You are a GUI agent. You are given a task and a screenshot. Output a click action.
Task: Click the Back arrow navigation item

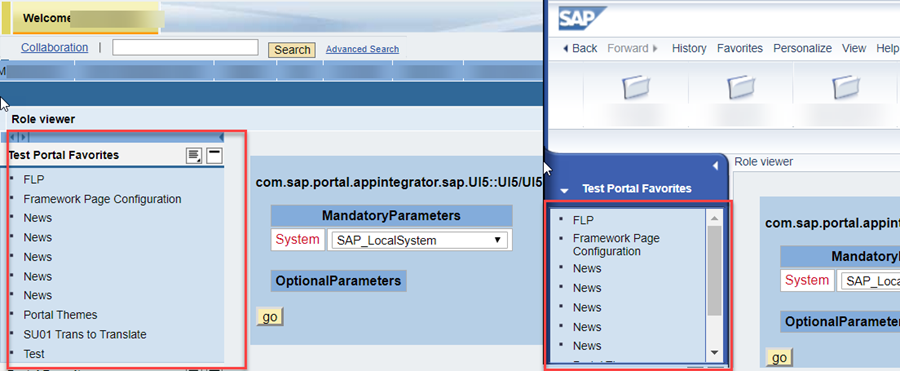click(580, 48)
